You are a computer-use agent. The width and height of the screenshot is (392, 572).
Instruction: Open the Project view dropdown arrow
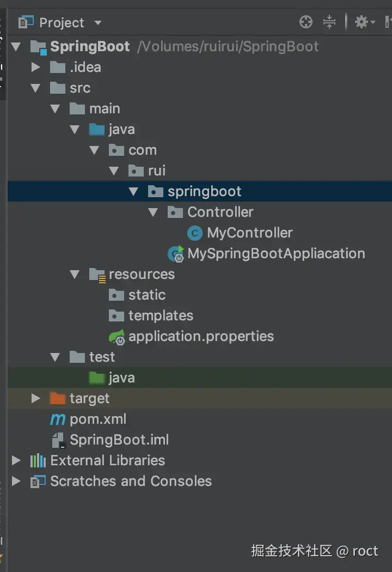[x=97, y=23]
